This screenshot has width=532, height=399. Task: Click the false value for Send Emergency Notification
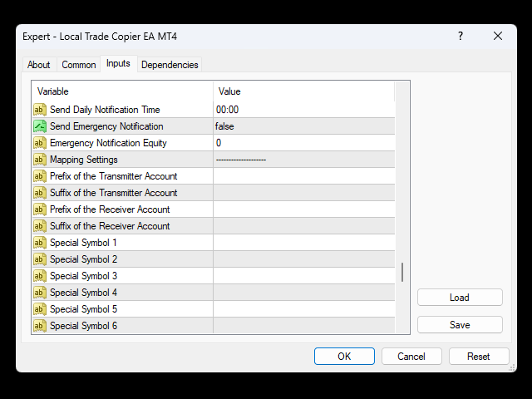pos(224,126)
